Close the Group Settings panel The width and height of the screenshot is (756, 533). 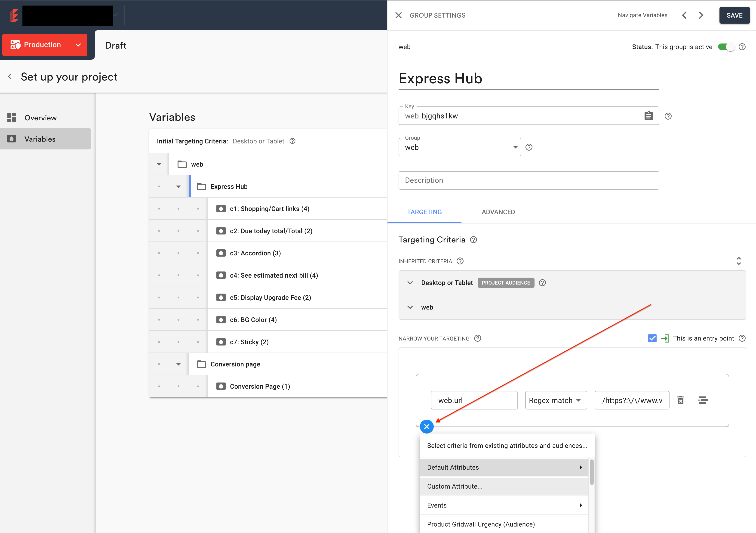click(398, 15)
